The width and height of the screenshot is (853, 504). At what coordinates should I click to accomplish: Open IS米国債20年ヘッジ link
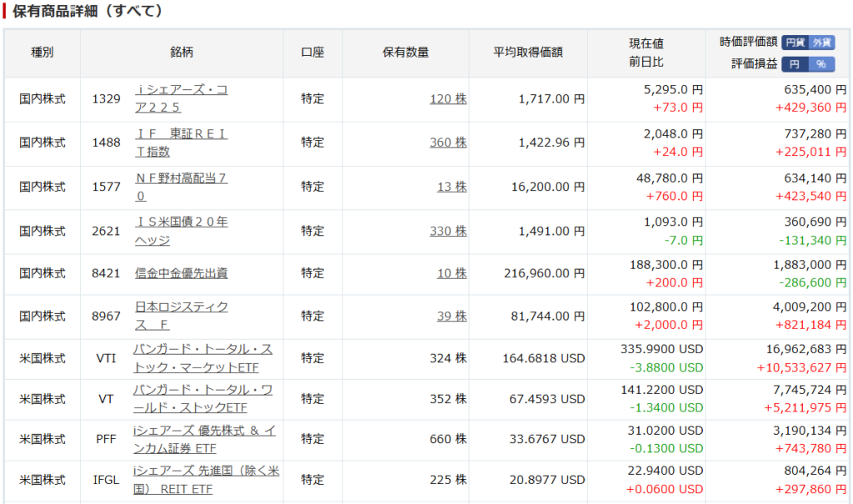(182, 222)
